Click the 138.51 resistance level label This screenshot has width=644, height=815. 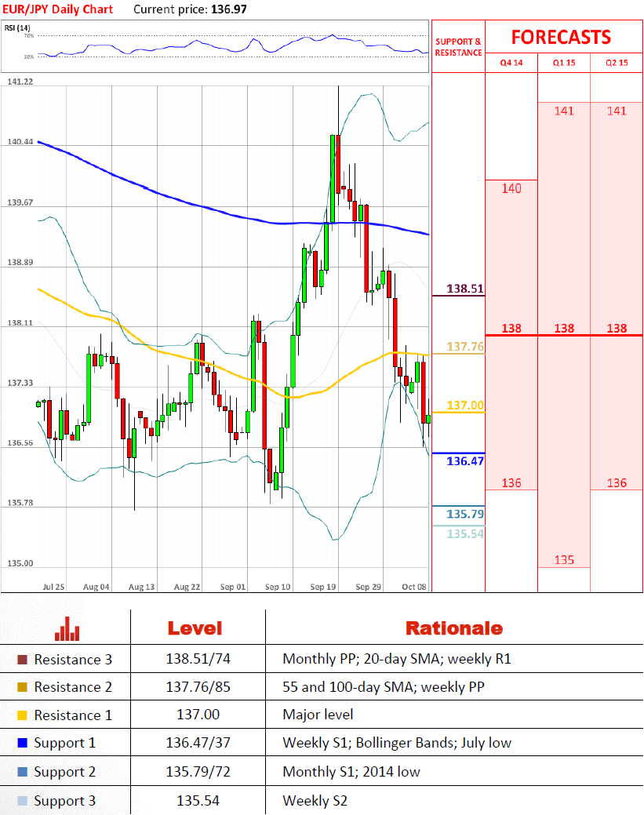[x=465, y=289]
